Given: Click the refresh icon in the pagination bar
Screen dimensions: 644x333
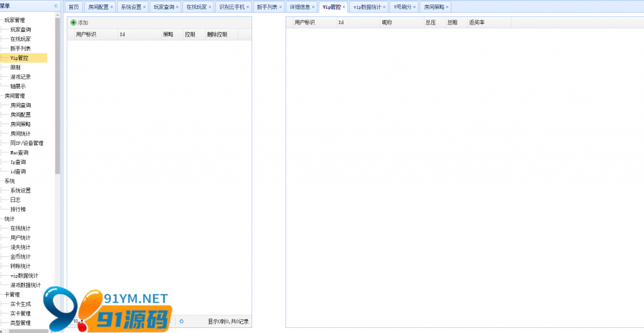Looking at the screenshot, I should click(182, 322).
